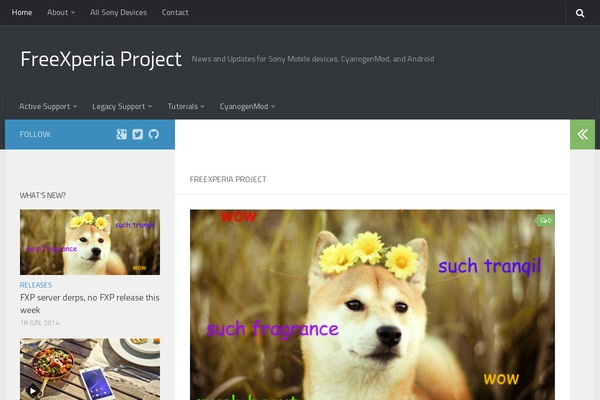Expand the CyanogenMod menu
The width and height of the screenshot is (600, 400).
click(x=247, y=106)
